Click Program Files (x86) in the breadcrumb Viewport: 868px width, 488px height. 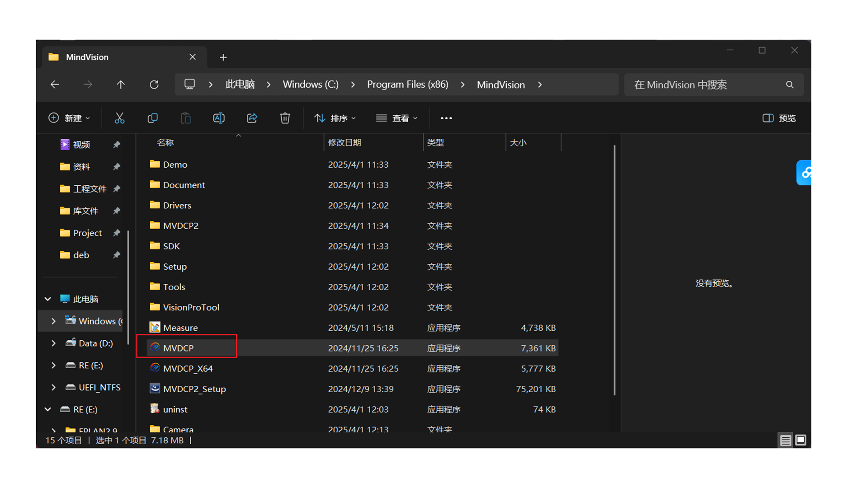pyautogui.click(x=407, y=84)
